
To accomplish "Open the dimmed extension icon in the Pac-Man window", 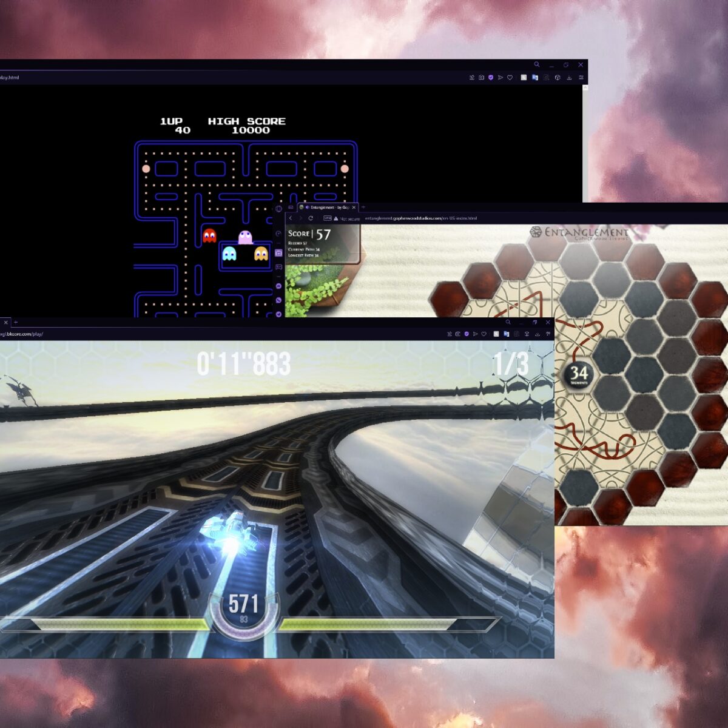I will pos(546,78).
